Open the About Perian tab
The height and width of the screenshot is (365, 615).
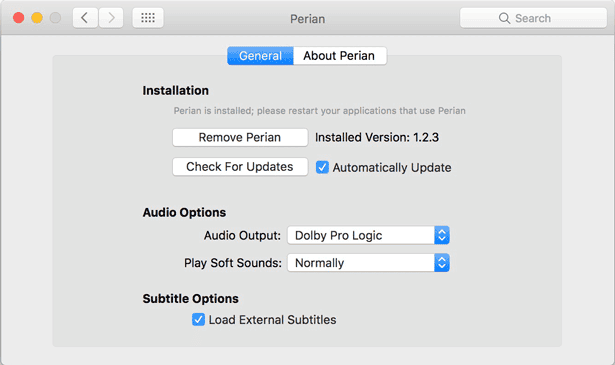[x=340, y=56]
